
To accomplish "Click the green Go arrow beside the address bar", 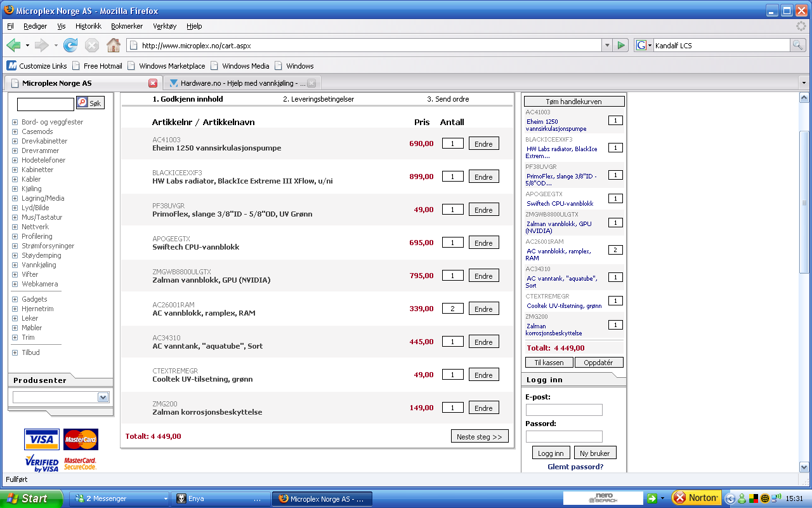I will (x=621, y=45).
